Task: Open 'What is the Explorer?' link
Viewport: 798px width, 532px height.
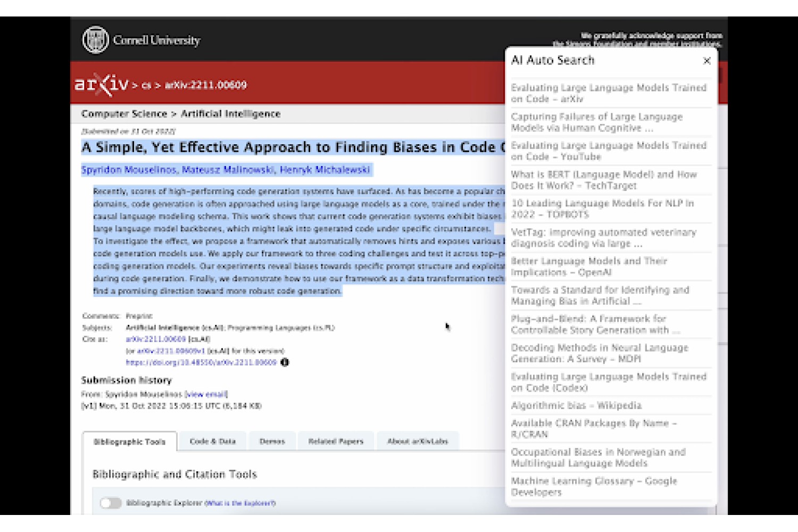Action: click(240, 503)
